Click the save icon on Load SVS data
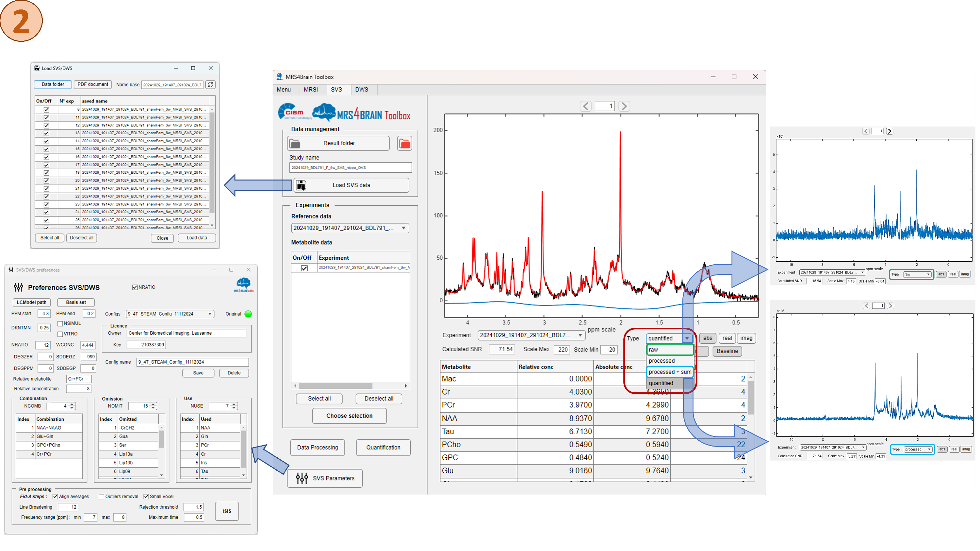980x551 pixels. pos(301,185)
